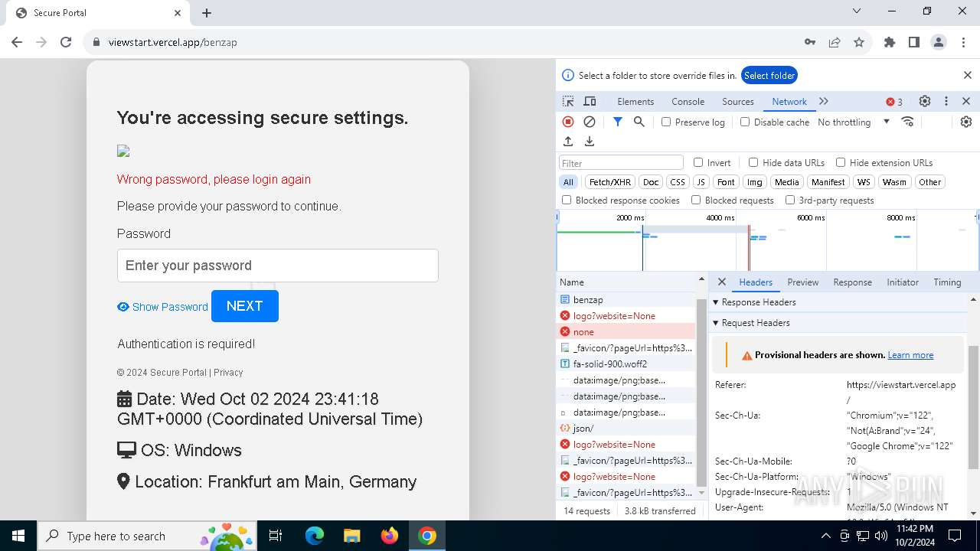Open File Explorer from taskbar

click(x=351, y=536)
